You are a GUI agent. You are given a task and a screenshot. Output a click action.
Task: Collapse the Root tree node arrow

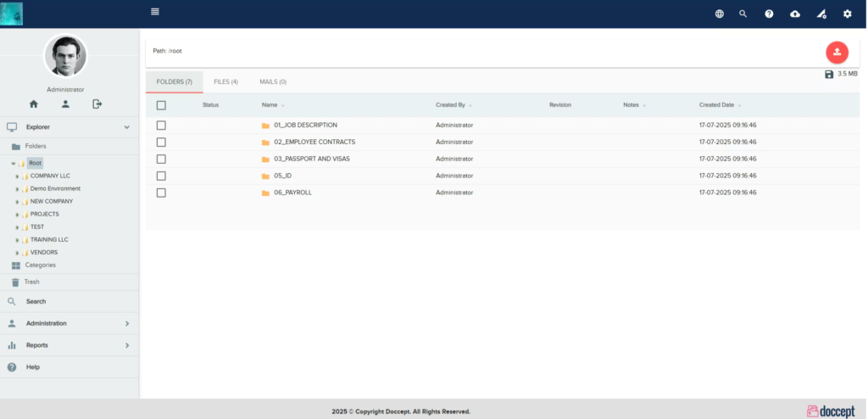tap(14, 164)
